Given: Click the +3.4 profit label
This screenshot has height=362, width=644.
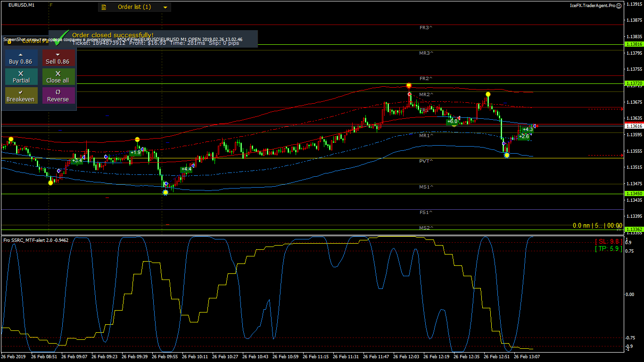Looking at the screenshot, I should click(77, 161).
